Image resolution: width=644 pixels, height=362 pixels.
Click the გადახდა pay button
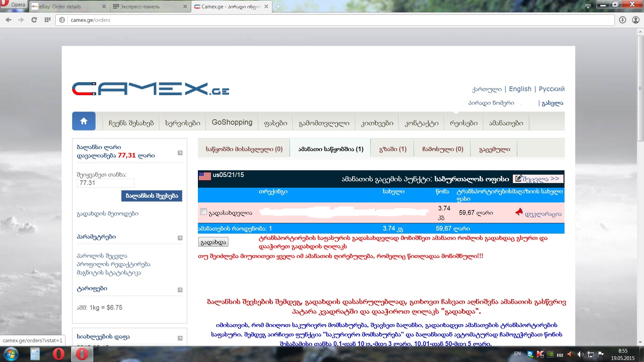213,242
